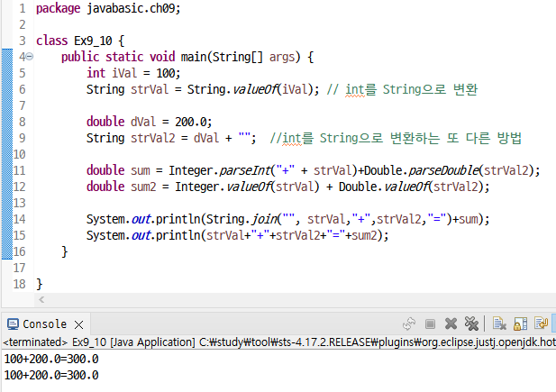Toggle Word Wrap icon in Console toolbar
556x392 pixels.
[x=541, y=324]
